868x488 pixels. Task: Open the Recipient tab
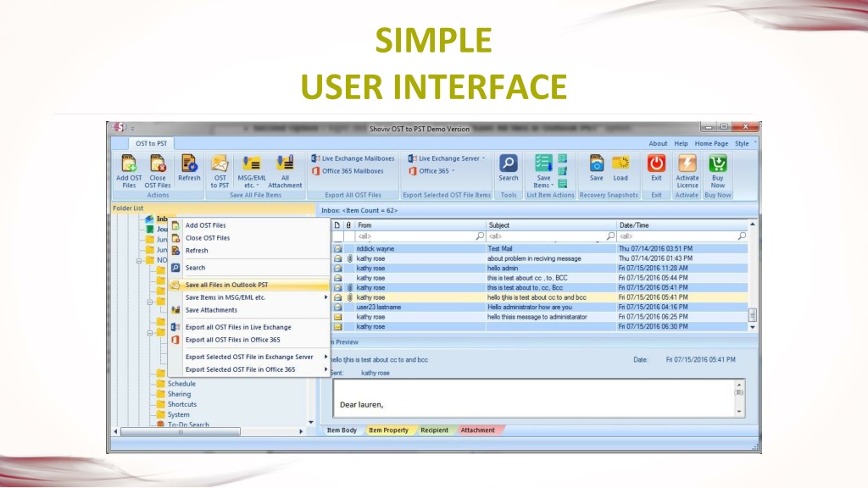435,430
